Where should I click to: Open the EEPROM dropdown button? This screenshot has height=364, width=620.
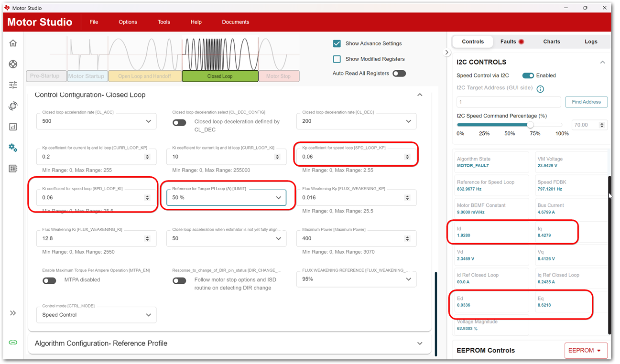[x=586, y=351]
